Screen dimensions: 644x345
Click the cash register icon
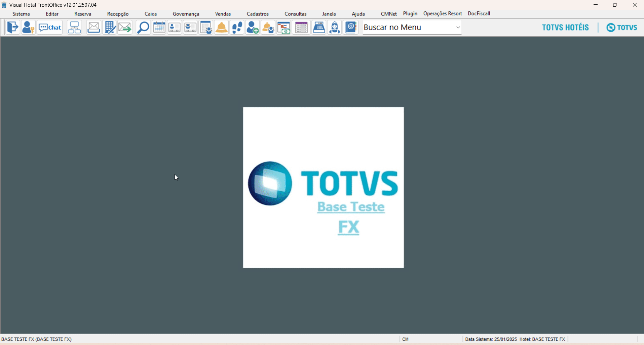pyautogui.click(x=319, y=27)
